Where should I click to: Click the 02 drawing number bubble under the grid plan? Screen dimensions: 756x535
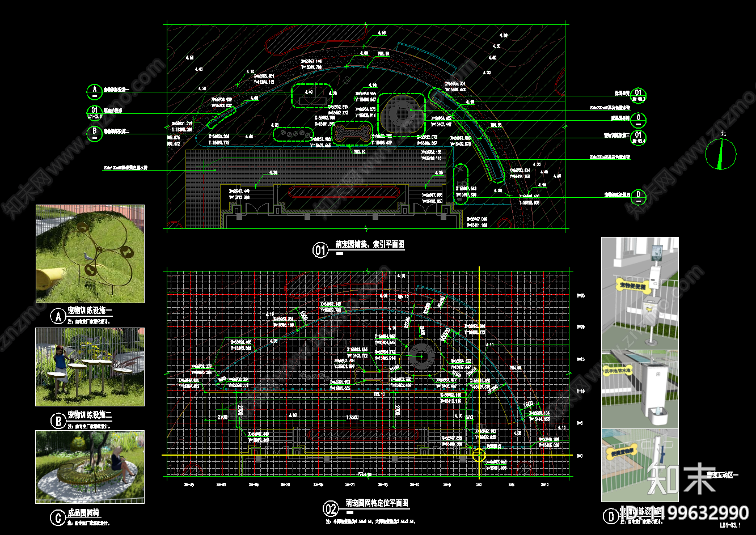click(330, 508)
